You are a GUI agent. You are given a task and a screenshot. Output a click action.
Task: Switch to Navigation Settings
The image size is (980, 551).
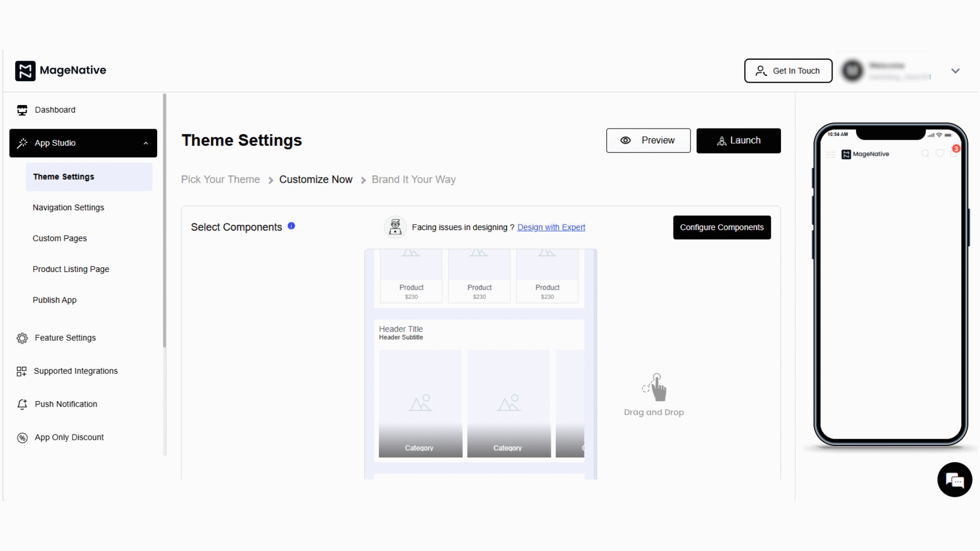click(68, 208)
